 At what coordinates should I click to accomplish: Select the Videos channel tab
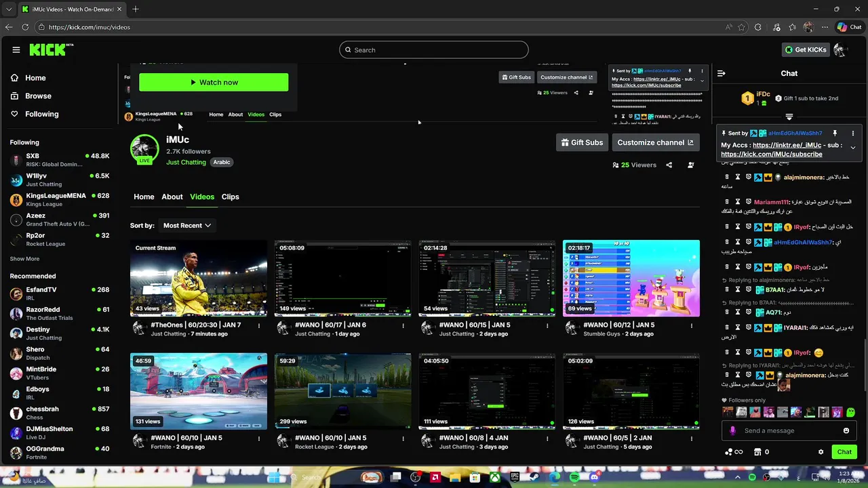[x=202, y=197]
